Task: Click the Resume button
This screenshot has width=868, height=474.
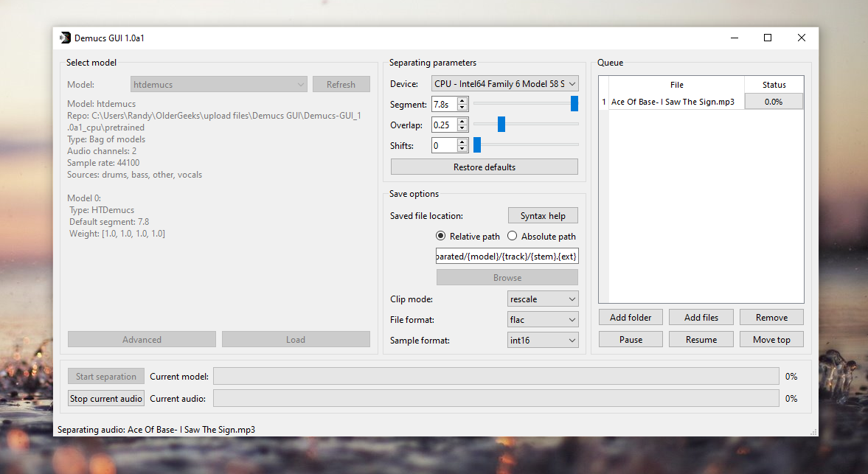Action: [701, 340]
